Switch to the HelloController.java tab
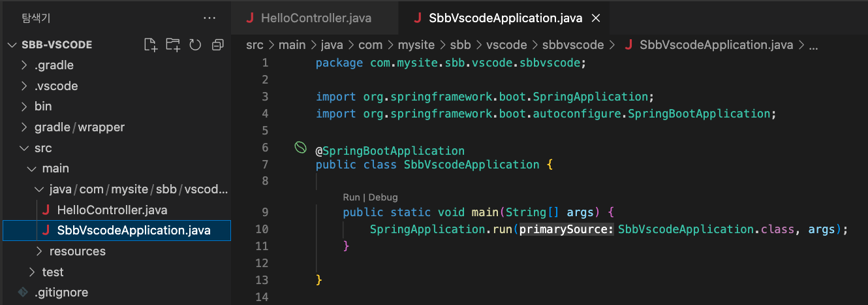The image size is (868, 305). [x=314, y=18]
